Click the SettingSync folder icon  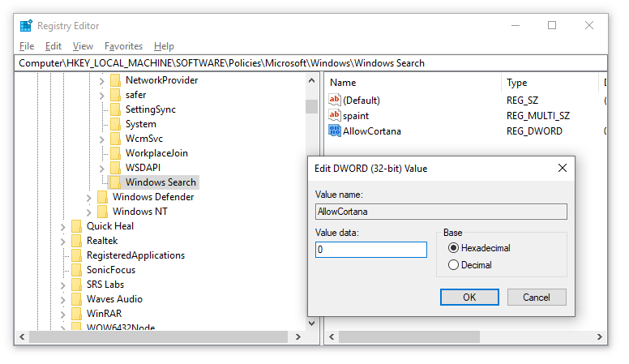116,109
